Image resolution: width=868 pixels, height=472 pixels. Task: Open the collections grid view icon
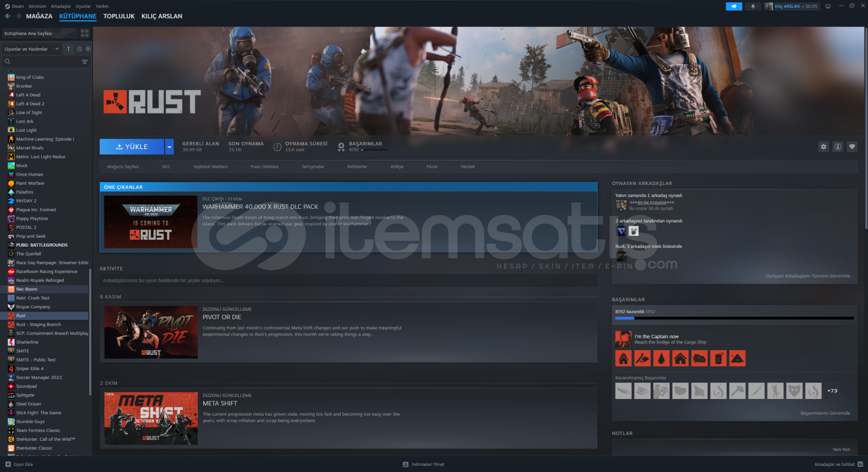pos(85,33)
